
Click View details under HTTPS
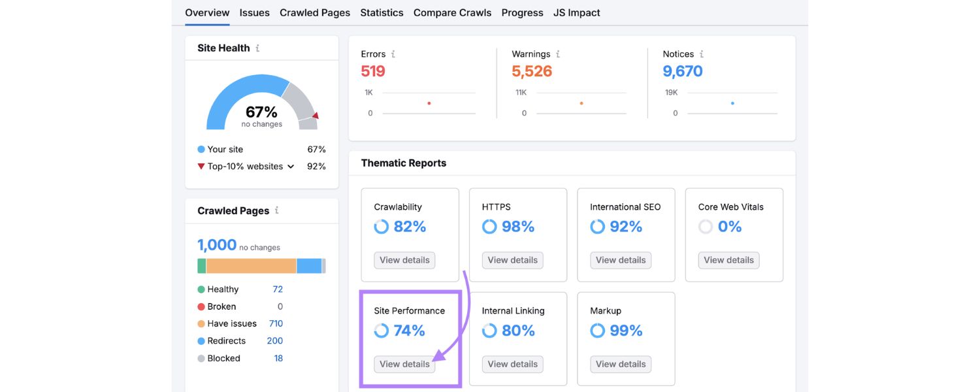click(x=512, y=260)
